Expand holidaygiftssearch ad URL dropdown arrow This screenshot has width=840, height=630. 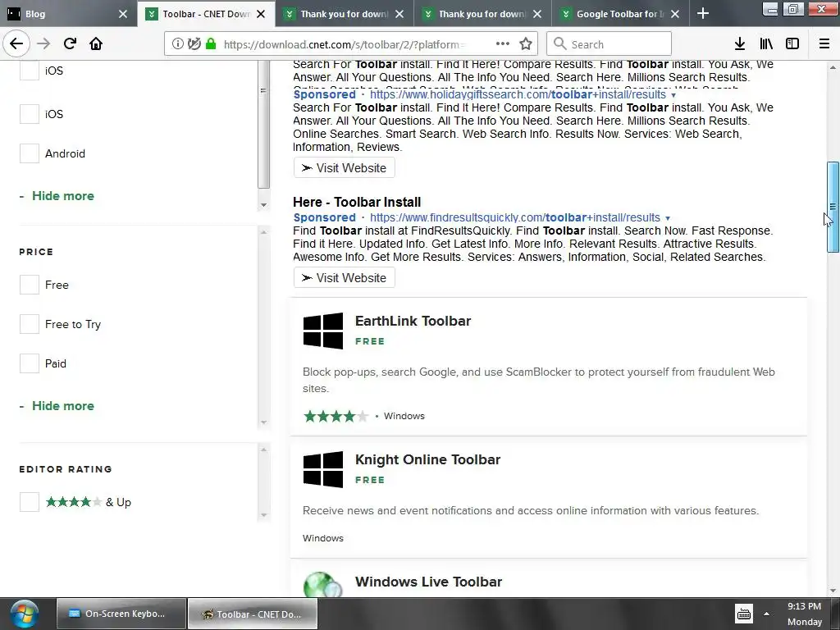click(673, 95)
